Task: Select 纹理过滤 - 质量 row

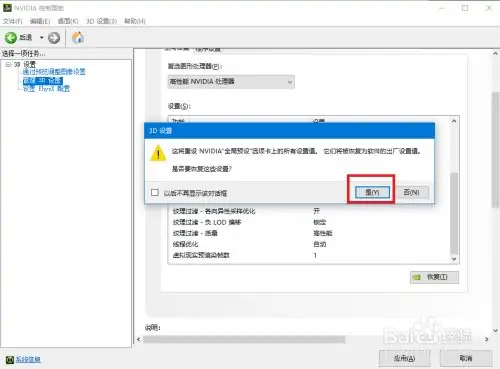Action: [309, 233]
